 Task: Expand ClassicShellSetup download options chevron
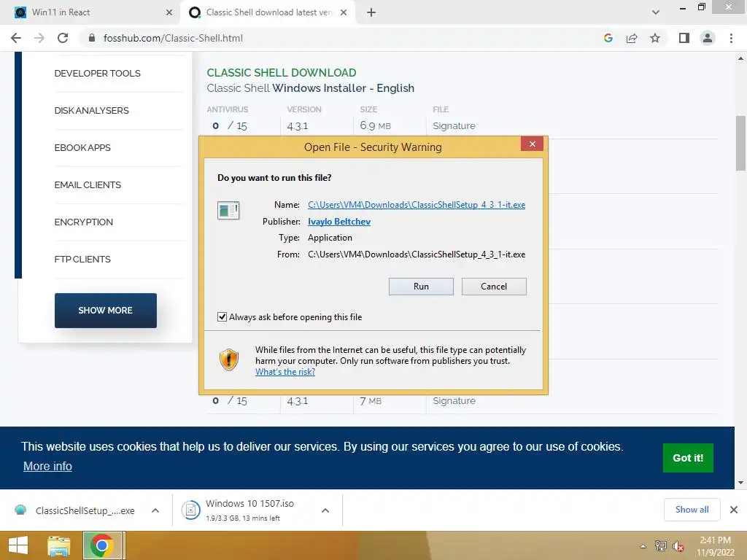tap(155, 510)
